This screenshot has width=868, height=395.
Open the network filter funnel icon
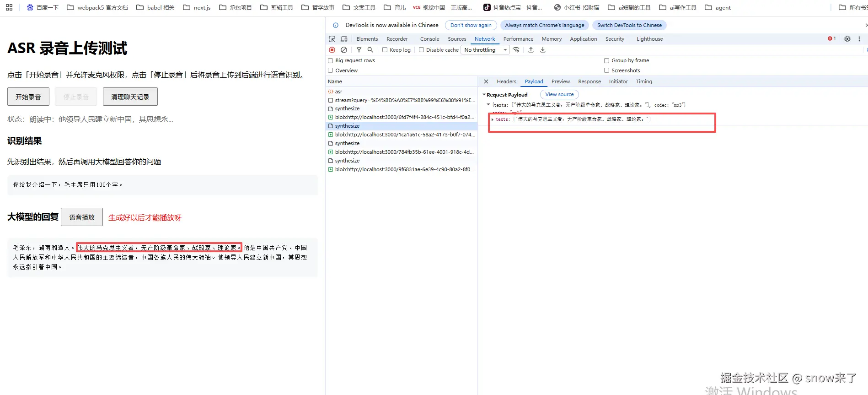359,50
